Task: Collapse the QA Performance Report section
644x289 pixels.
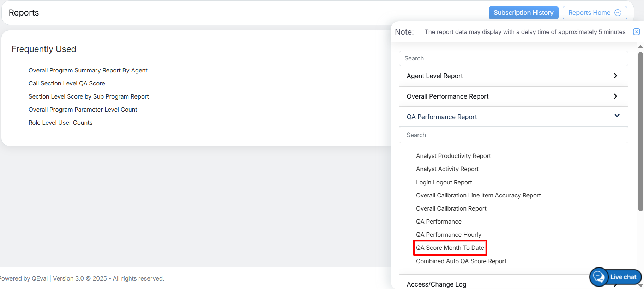Action: [616, 116]
